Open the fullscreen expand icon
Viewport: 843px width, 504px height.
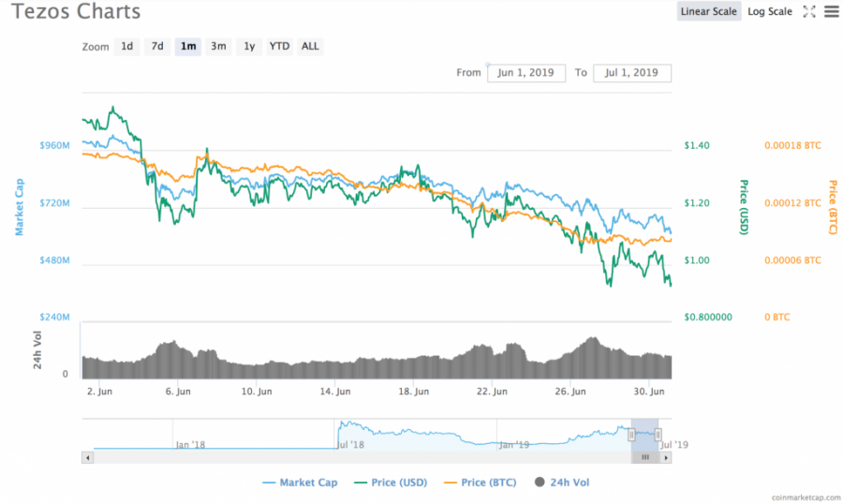(x=809, y=11)
